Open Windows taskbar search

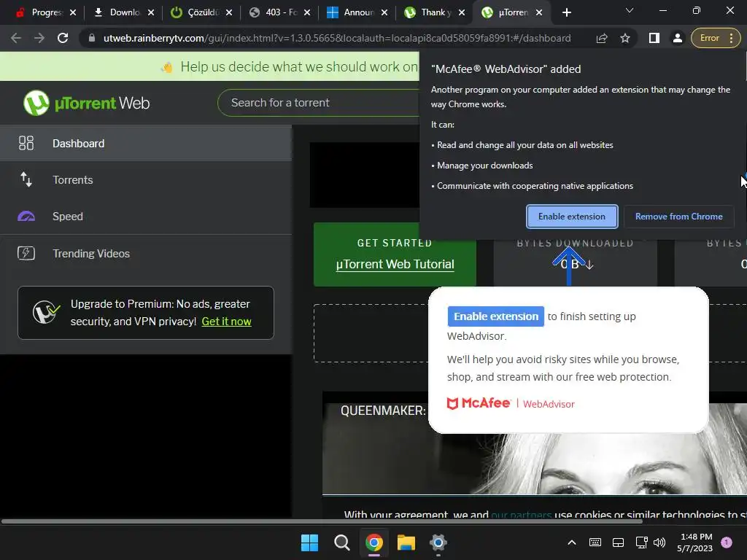click(341, 542)
